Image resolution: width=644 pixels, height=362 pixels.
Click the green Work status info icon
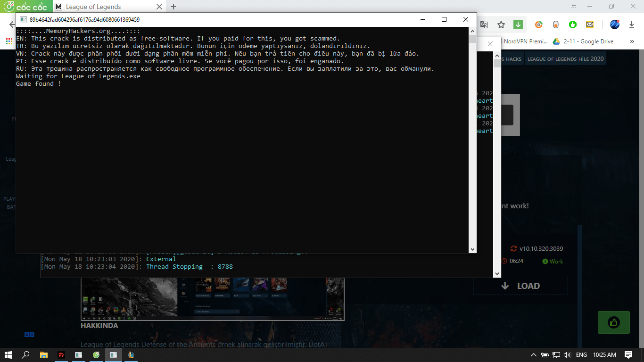545,261
